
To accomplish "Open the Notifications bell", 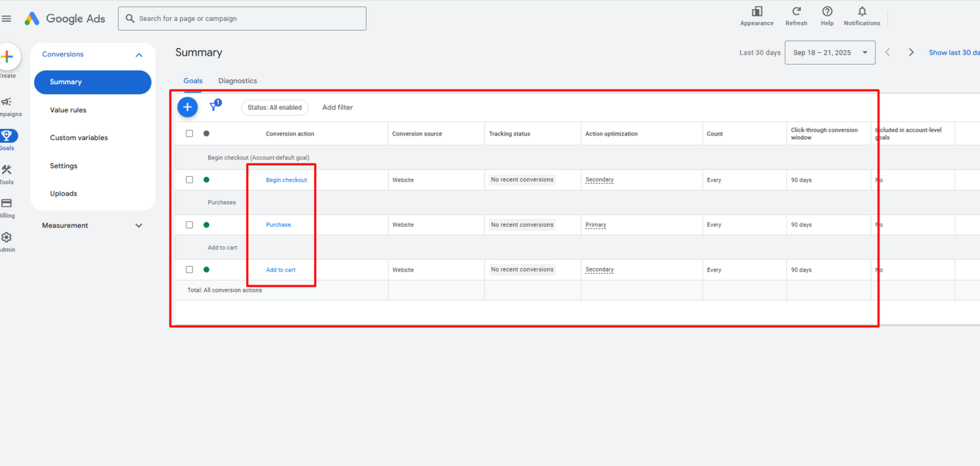I will tap(861, 12).
